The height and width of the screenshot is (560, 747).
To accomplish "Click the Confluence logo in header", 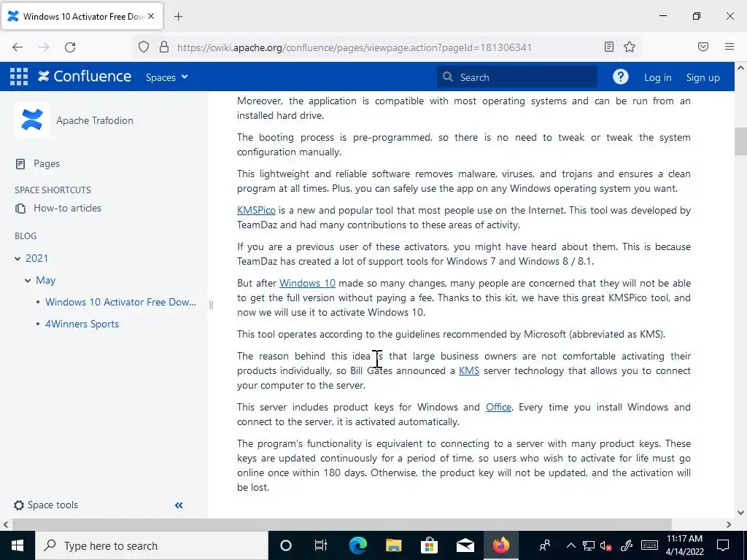I will click(85, 76).
